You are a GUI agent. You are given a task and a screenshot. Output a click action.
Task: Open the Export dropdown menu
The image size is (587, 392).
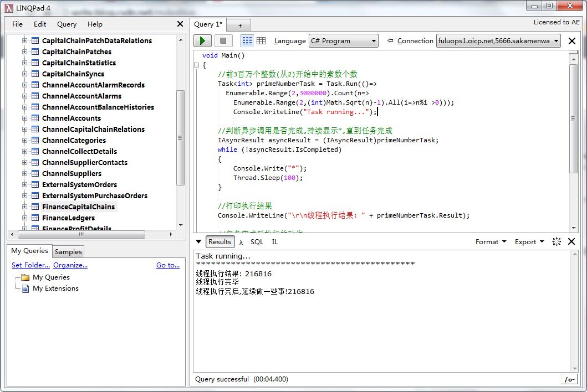pyautogui.click(x=529, y=242)
